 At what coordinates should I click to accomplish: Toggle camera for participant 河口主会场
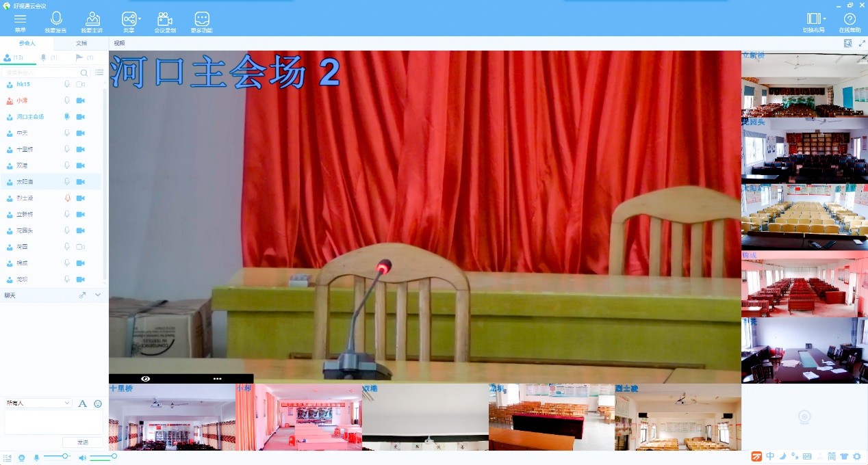click(80, 117)
